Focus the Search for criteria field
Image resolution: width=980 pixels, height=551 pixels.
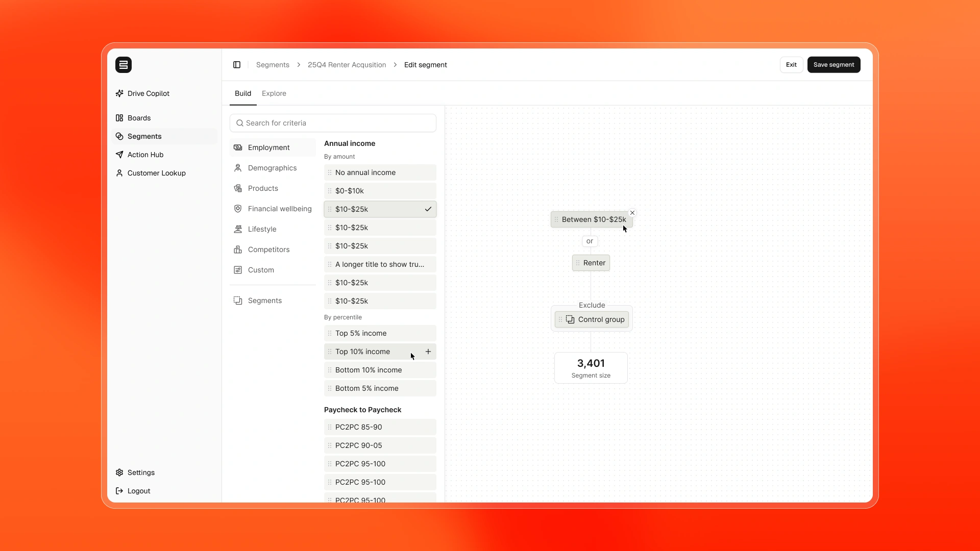(337, 123)
